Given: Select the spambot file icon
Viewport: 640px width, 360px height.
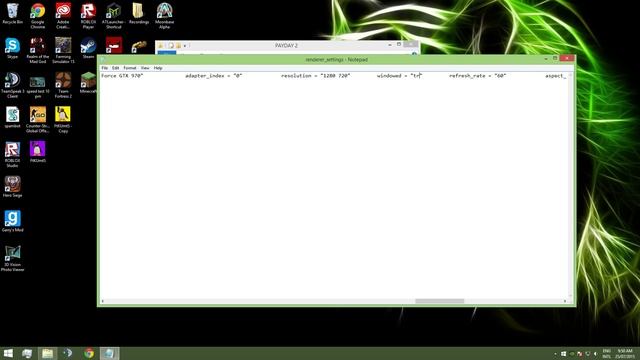Looking at the screenshot, I should click(12, 118).
